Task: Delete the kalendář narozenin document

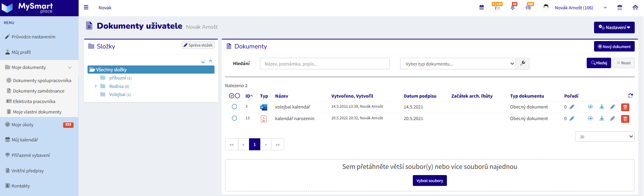Action: point(625,119)
